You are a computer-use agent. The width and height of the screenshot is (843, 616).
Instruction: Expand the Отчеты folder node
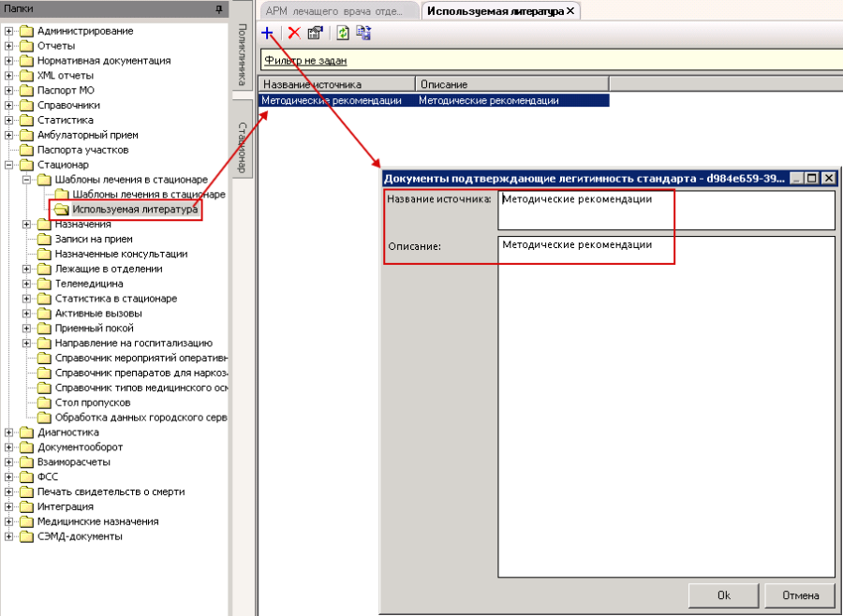pos(8,46)
